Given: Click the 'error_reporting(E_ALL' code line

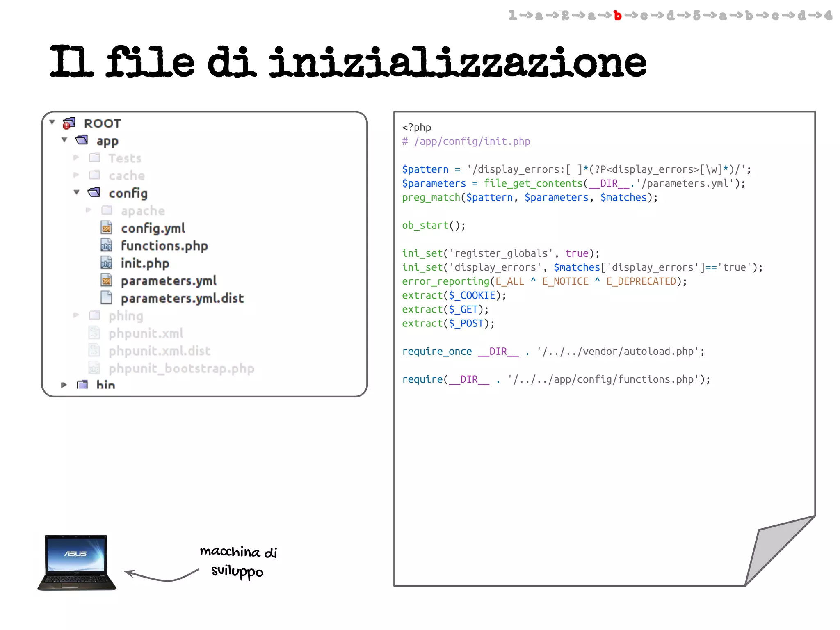Looking at the screenshot, I should (544, 281).
